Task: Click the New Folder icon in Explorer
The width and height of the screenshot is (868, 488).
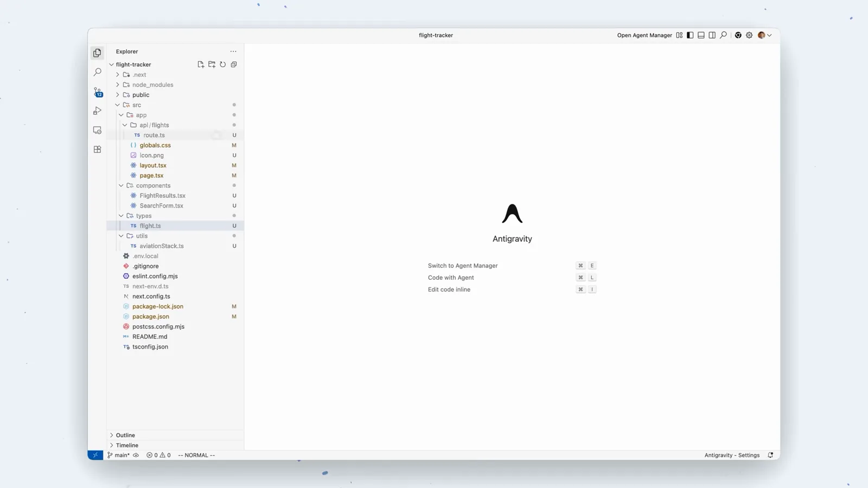Action: click(x=212, y=65)
